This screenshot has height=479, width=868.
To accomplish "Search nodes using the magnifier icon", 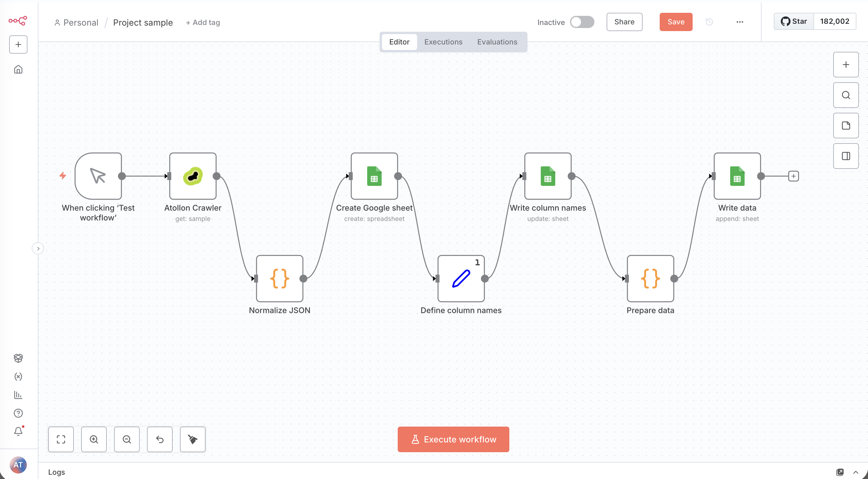I will pyautogui.click(x=846, y=95).
